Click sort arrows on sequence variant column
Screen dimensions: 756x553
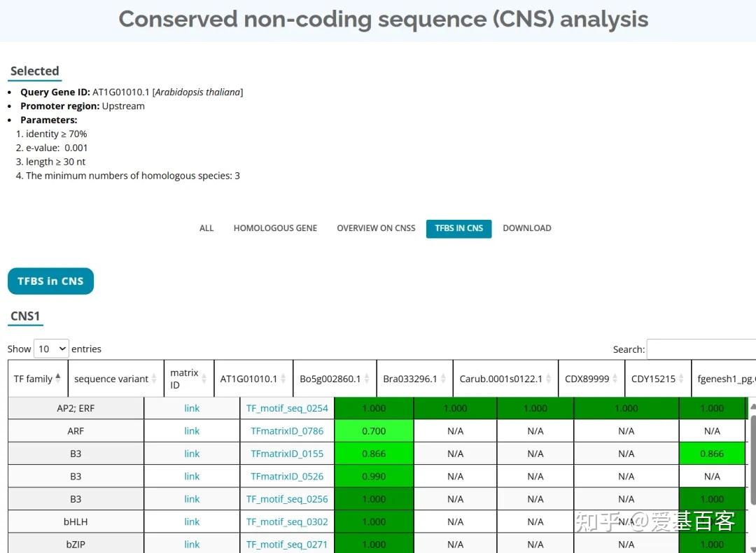click(x=154, y=379)
